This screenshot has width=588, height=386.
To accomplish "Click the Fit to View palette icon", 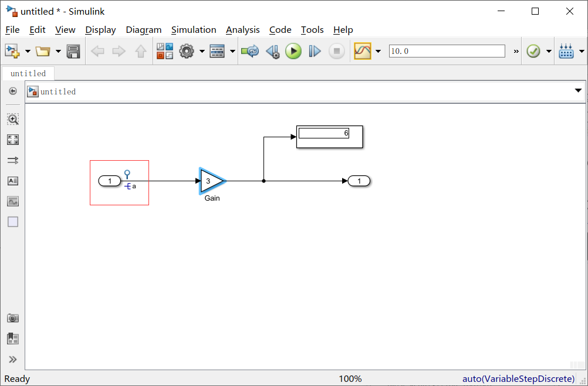I will (x=13, y=140).
